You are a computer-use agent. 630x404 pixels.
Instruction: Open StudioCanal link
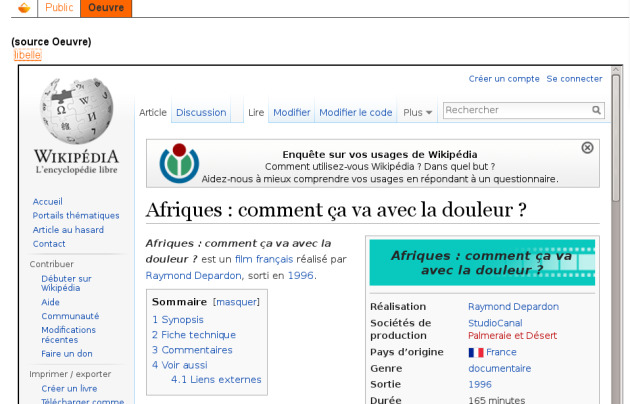495,323
